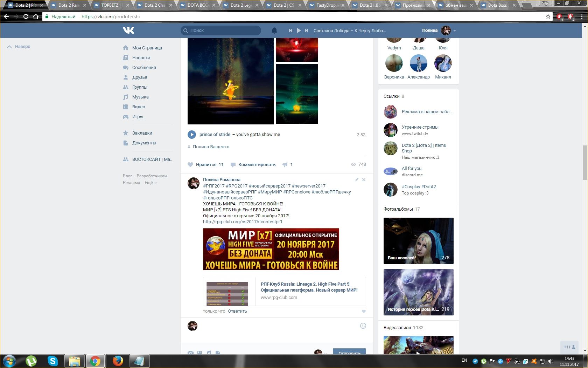This screenshot has width=588, height=368.
Task: Open Видео in sidebar
Action: point(139,107)
